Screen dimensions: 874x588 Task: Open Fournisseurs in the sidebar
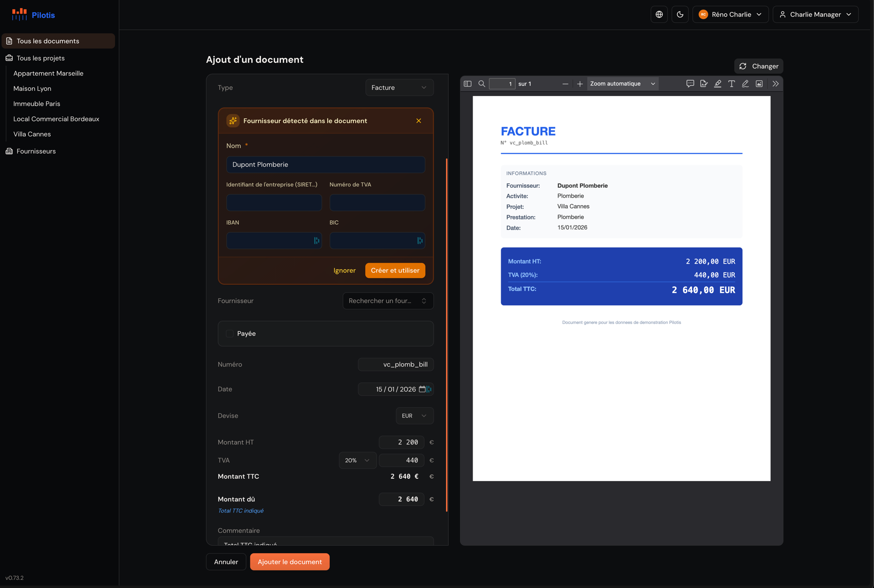pos(36,151)
